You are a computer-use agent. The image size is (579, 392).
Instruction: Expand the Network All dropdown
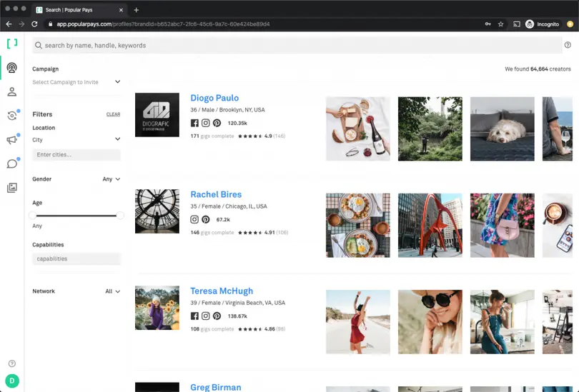tap(112, 291)
